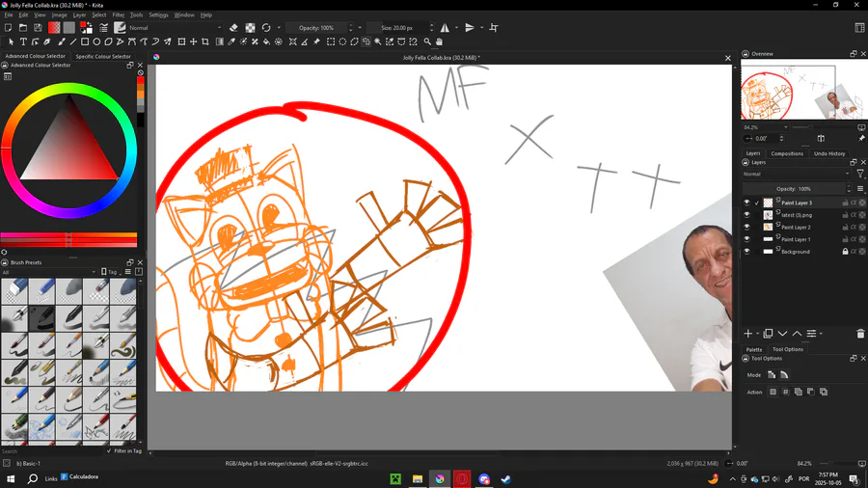Screen dimensions: 868x488
Task: Toggle horizontal mirror tool
Action: click(445, 28)
